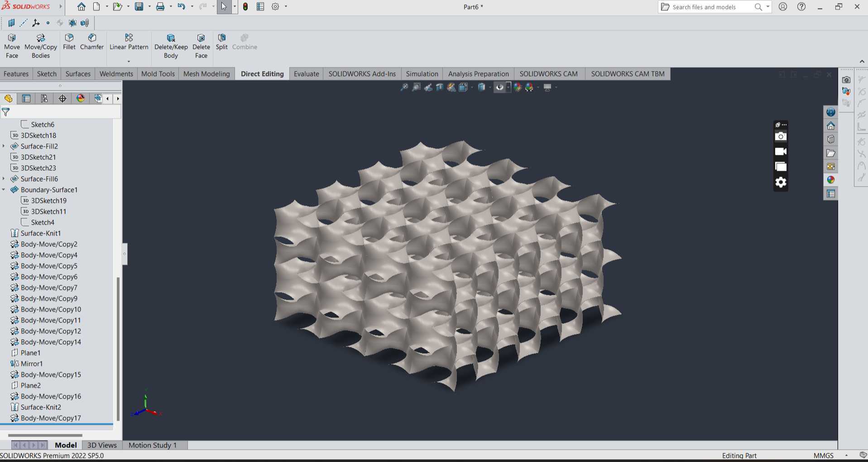The height and width of the screenshot is (462, 868).
Task: Expand the Surface-Fill2 tree node
Action: (x=4, y=146)
